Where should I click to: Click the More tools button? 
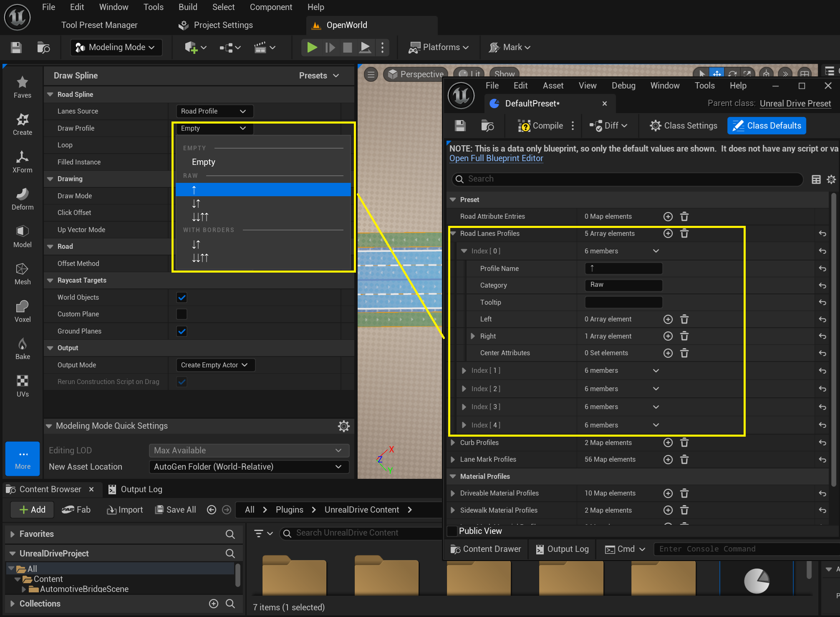23,459
